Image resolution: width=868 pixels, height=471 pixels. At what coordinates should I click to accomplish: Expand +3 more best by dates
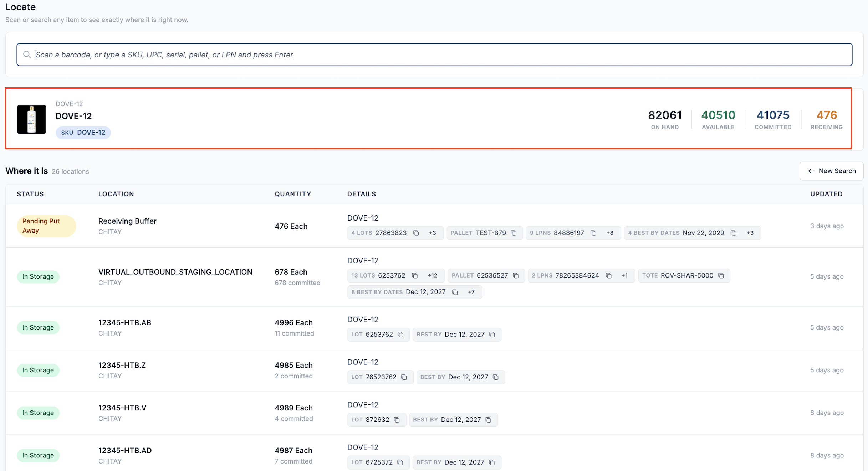pos(750,233)
